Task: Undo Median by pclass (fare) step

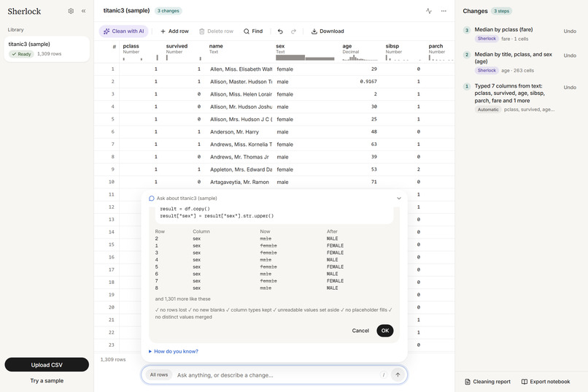Action: (x=570, y=31)
